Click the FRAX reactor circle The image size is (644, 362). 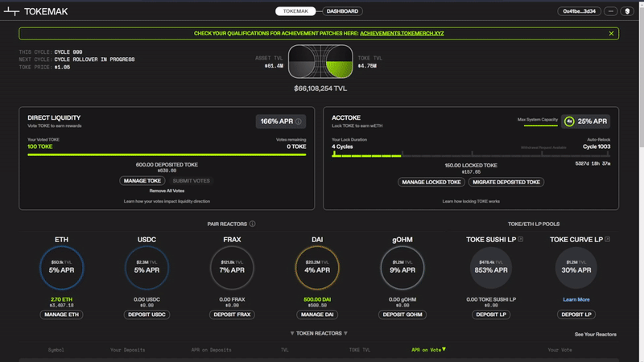(232, 268)
